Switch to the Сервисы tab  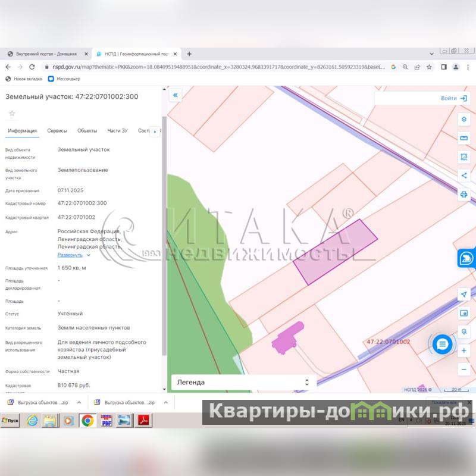(57, 131)
